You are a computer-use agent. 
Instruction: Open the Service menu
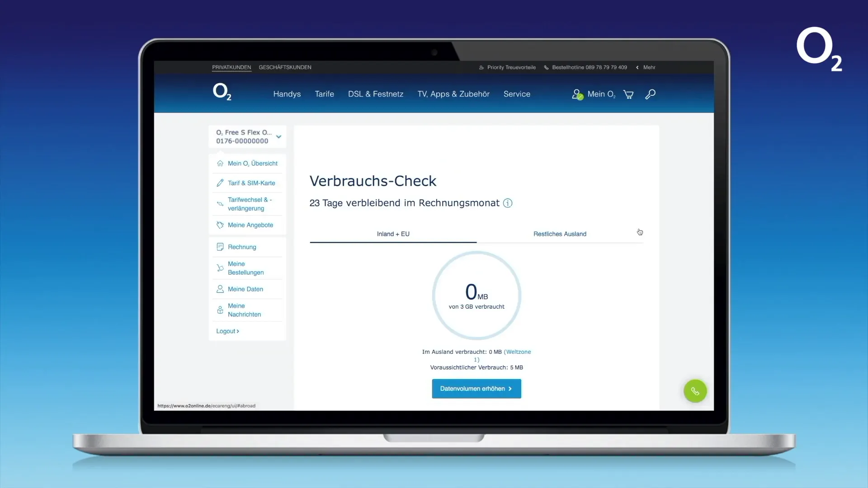click(x=517, y=94)
